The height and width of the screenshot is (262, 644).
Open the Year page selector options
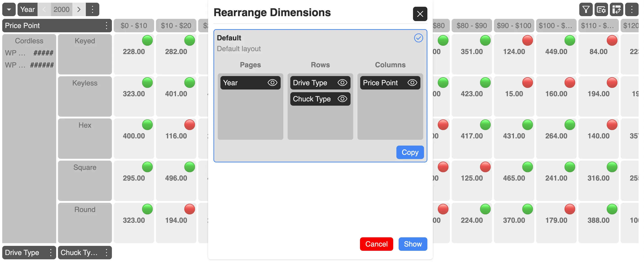point(92,9)
